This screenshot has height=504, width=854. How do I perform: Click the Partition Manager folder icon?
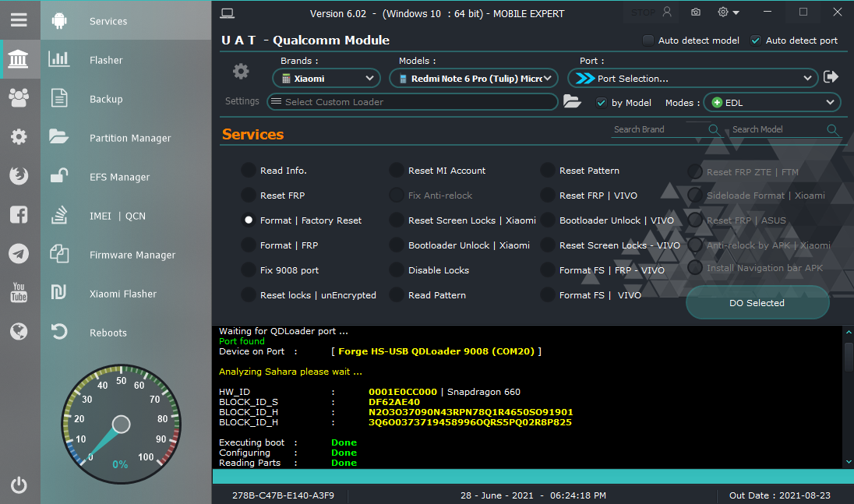coord(58,136)
